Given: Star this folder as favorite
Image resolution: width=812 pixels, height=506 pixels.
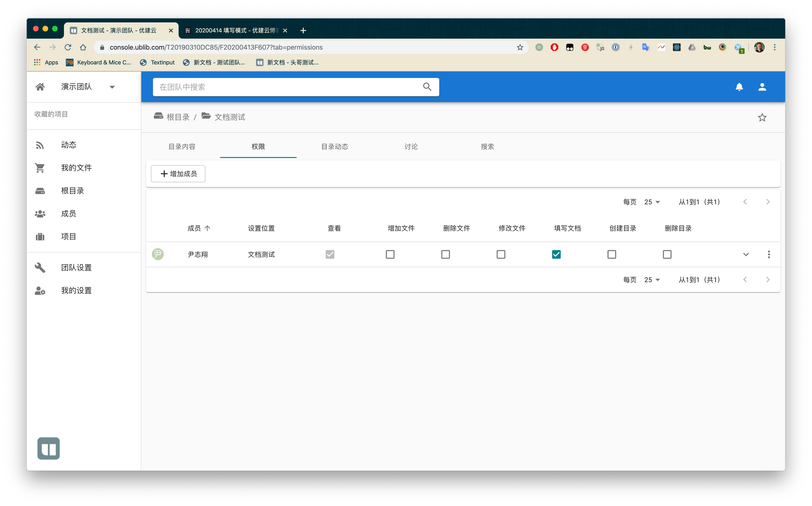Looking at the screenshot, I should point(762,117).
